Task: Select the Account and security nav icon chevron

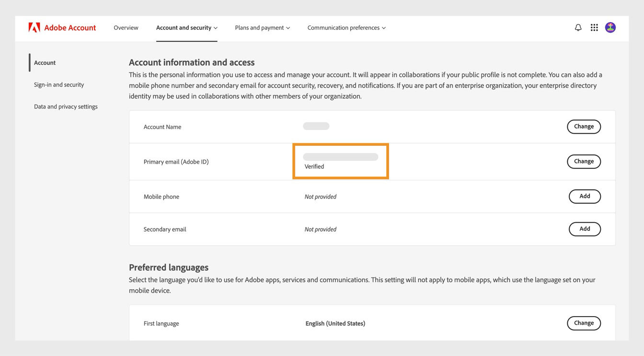Action: (x=216, y=27)
